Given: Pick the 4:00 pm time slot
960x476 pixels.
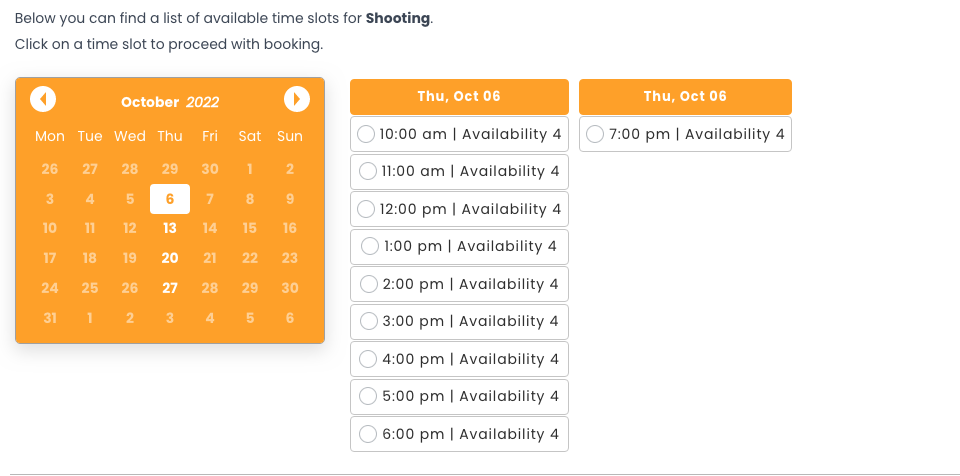Looking at the screenshot, I should 367,359.
